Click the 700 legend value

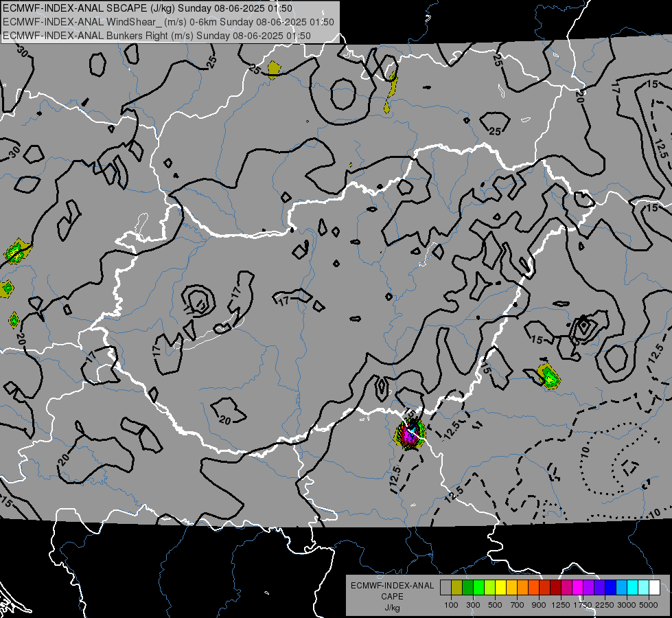pos(518,605)
